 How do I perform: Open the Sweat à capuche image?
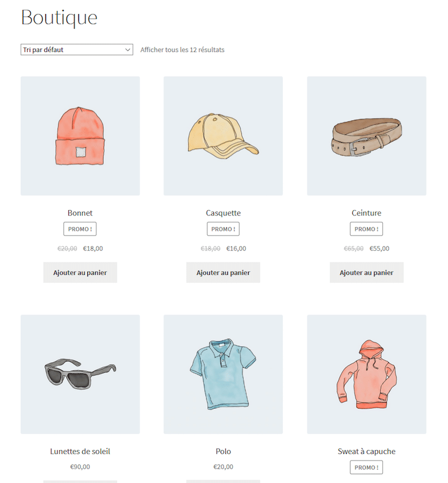(x=367, y=374)
